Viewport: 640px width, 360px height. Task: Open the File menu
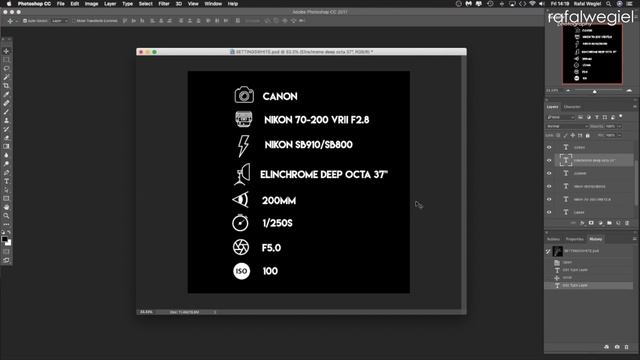[x=60, y=4]
